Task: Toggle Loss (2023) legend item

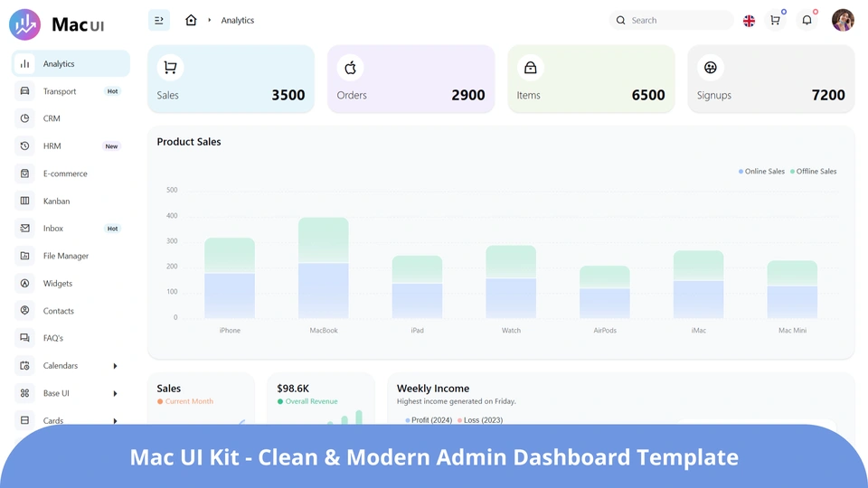Action: 480,420
